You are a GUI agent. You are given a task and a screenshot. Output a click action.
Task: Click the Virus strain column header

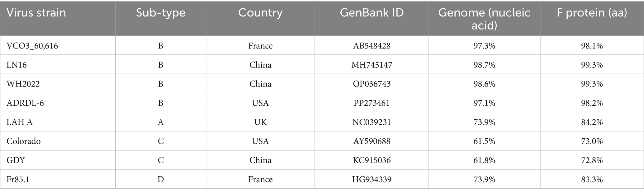coord(36,13)
